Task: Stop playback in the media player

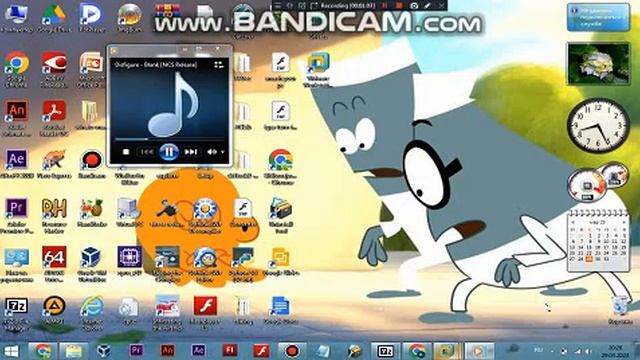Action: [126, 152]
